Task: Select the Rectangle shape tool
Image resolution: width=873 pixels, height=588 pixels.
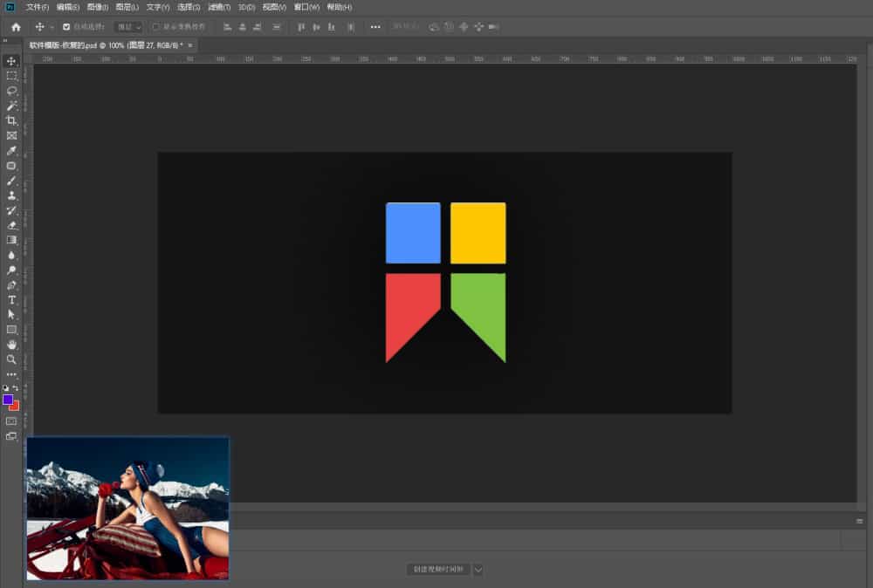Action: (11, 330)
